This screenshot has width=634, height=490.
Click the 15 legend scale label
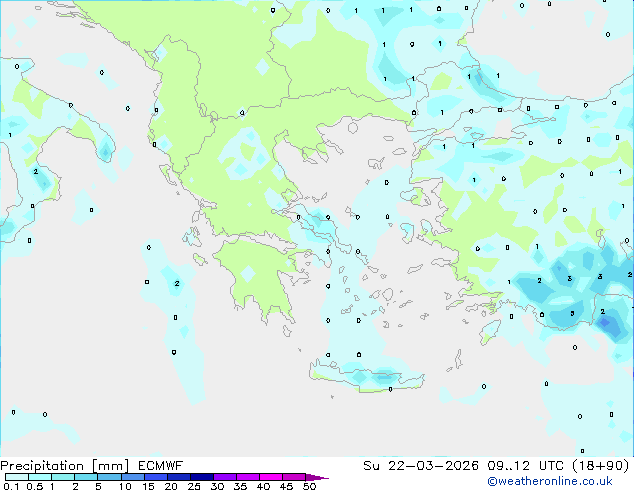(148, 486)
